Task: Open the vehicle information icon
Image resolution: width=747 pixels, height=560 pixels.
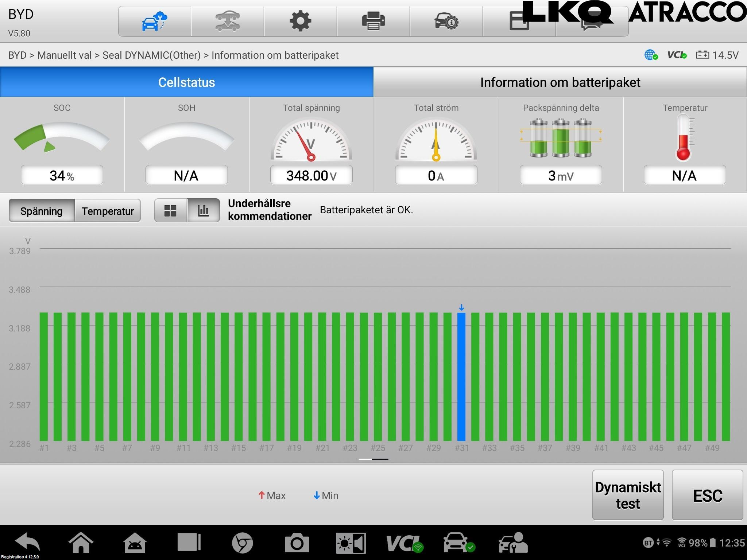Action: coord(446,21)
